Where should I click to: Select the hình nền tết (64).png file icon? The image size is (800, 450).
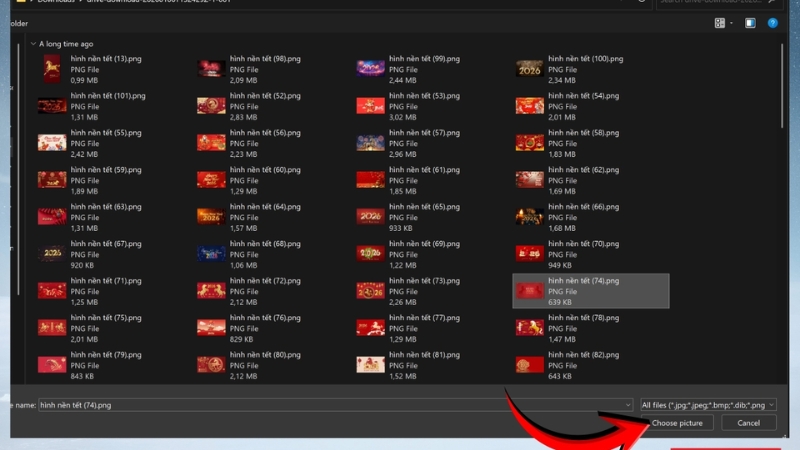pyautogui.click(x=211, y=216)
